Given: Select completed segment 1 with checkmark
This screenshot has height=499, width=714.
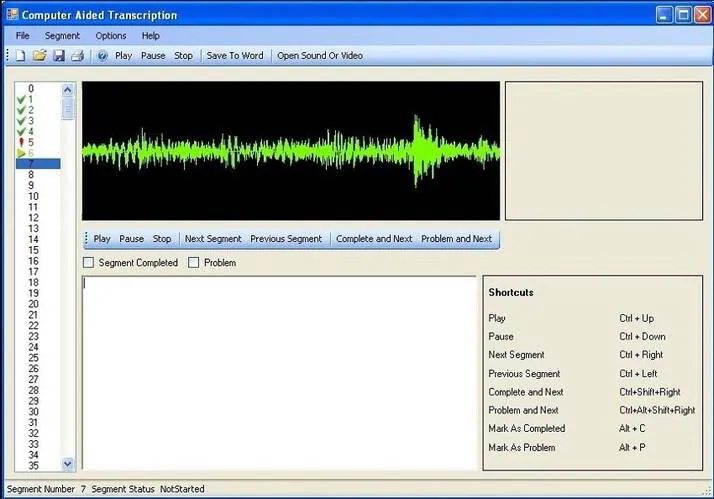Looking at the screenshot, I should click(25, 99).
